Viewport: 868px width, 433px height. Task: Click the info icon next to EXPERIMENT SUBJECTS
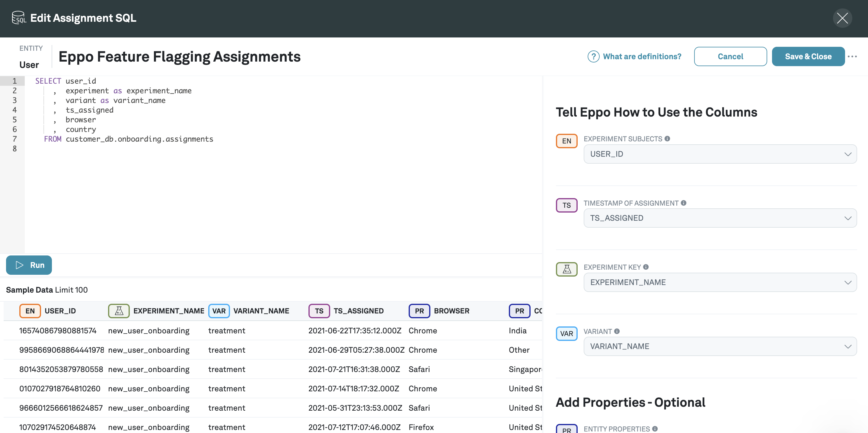[668, 138]
